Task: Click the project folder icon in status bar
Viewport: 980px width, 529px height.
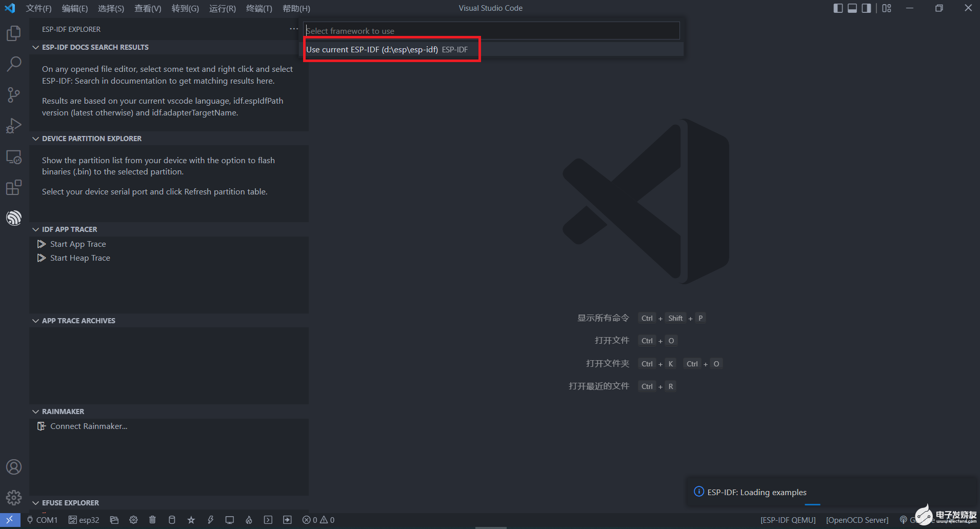Action: point(114,520)
